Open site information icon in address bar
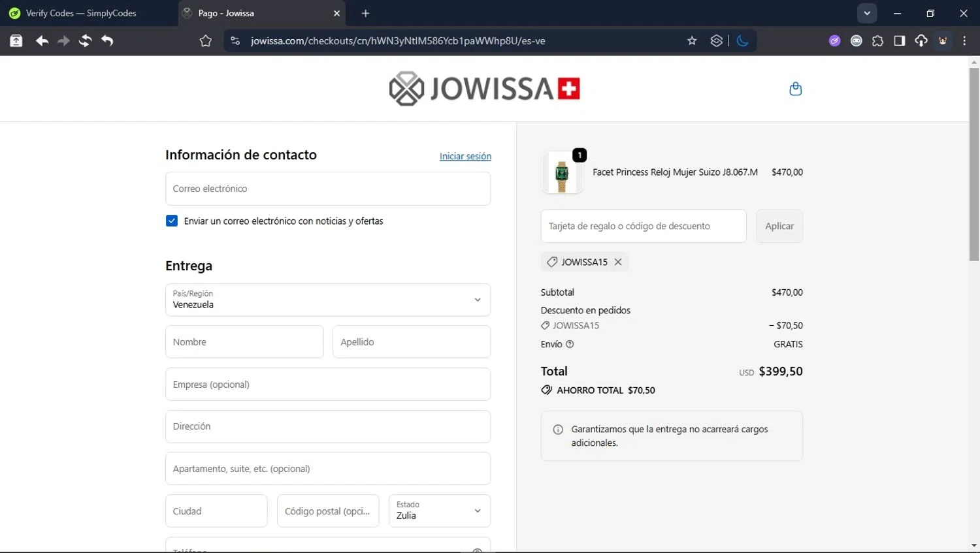 pyautogui.click(x=235, y=40)
